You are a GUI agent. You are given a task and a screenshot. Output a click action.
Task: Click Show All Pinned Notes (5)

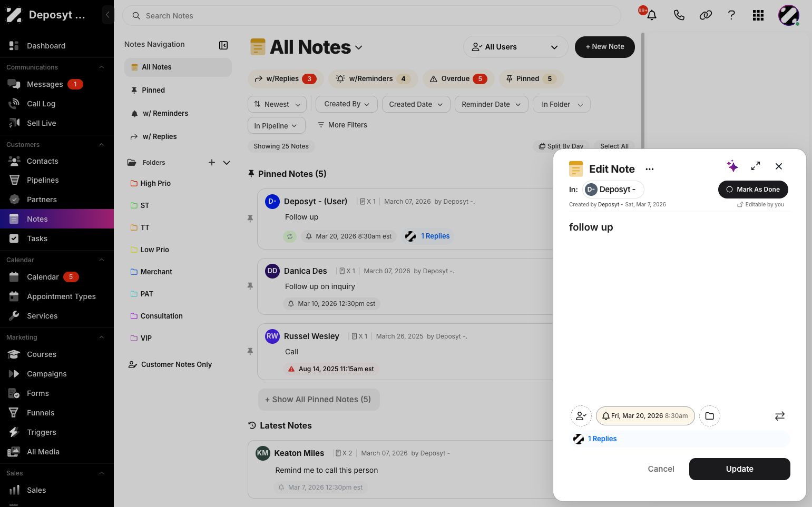tap(319, 400)
